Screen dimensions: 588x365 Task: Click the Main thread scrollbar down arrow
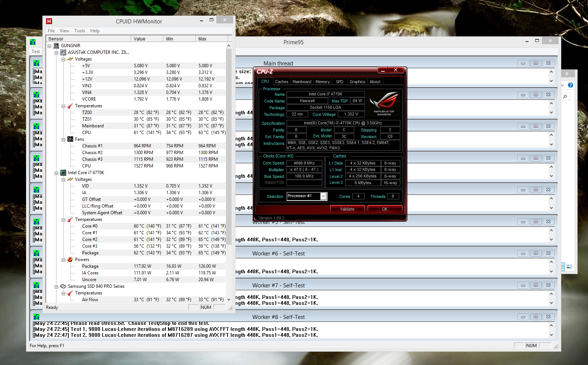click(x=551, y=81)
